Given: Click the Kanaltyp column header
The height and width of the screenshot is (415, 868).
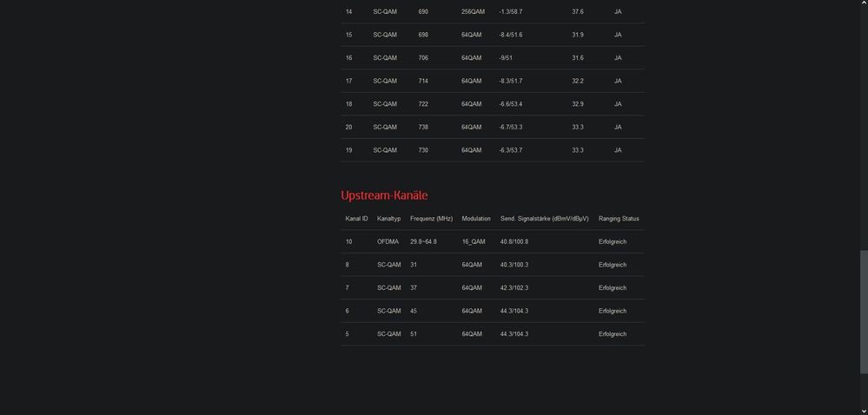Looking at the screenshot, I should click(x=388, y=219).
